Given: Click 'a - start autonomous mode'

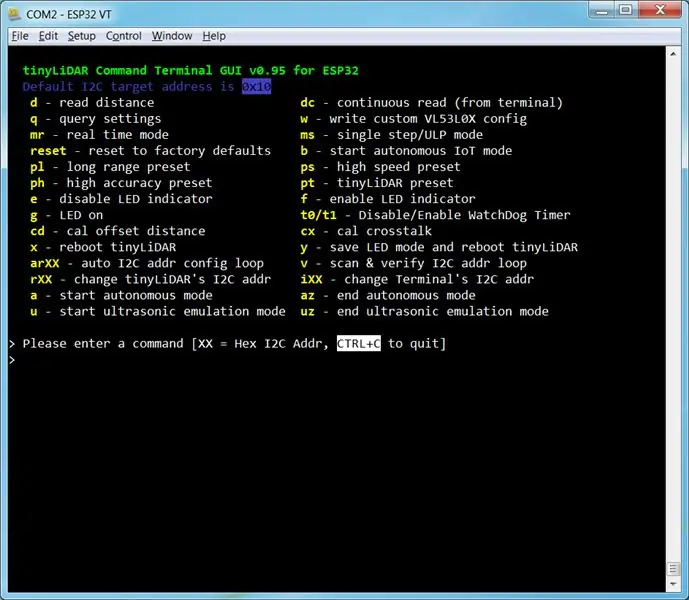Looking at the screenshot, I should pyautogui.click(x=121, y=295).
